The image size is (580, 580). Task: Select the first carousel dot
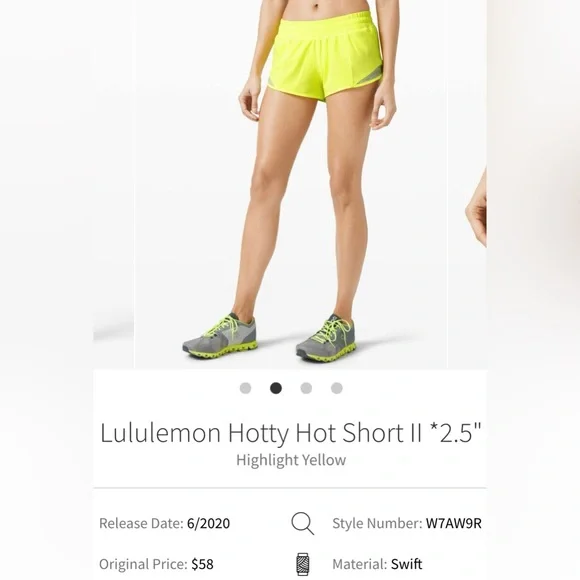pyautogui.click(x=245, y=388)
